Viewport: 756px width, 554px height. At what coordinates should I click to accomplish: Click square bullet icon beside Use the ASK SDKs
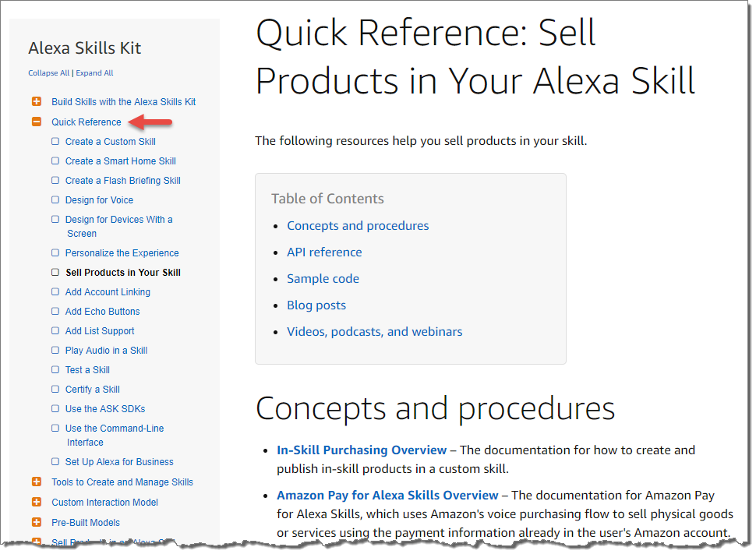point(55,409)
